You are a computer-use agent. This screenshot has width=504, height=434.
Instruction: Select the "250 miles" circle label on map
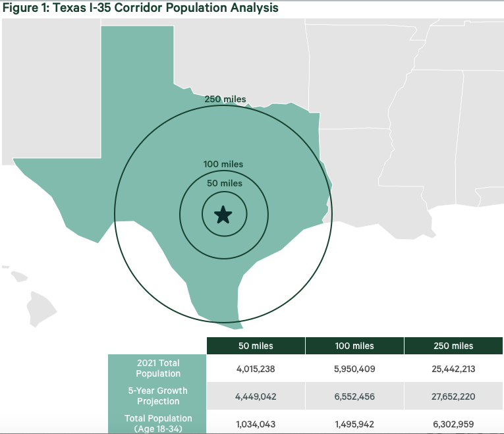tap(225, 99)
